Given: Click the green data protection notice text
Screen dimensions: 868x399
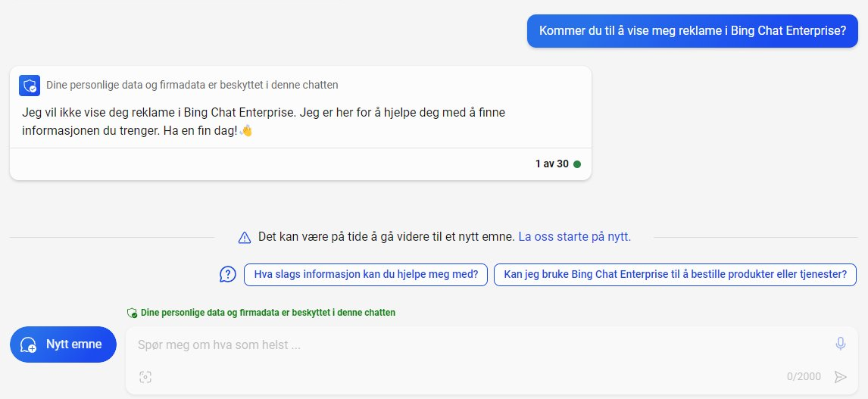Looking at the screenshot, I should (x=268, y=313).
